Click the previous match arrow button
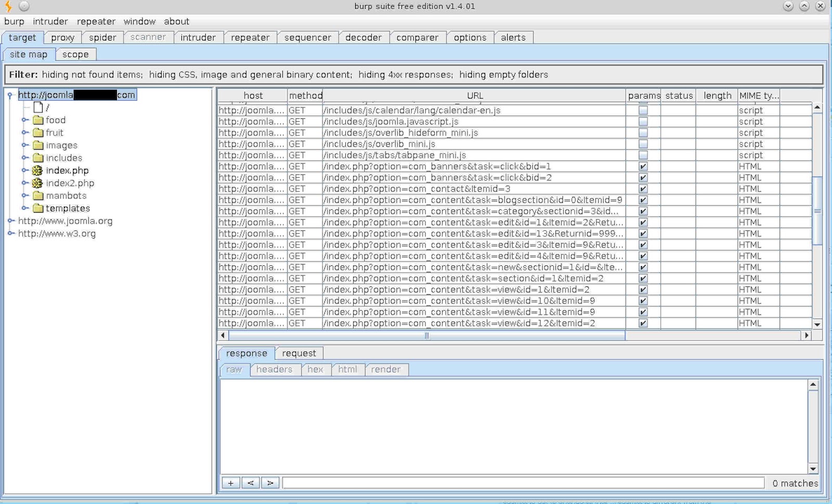 click(251, 483)
